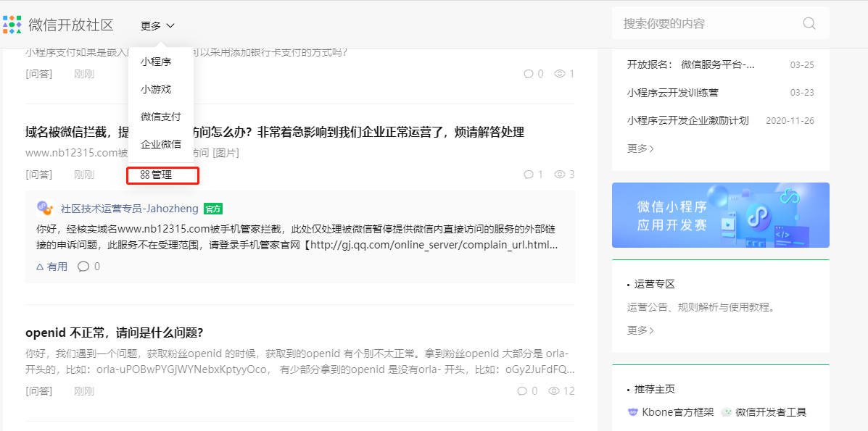
Task: Click the 03-25 announcement date
Action: (802, 64)
